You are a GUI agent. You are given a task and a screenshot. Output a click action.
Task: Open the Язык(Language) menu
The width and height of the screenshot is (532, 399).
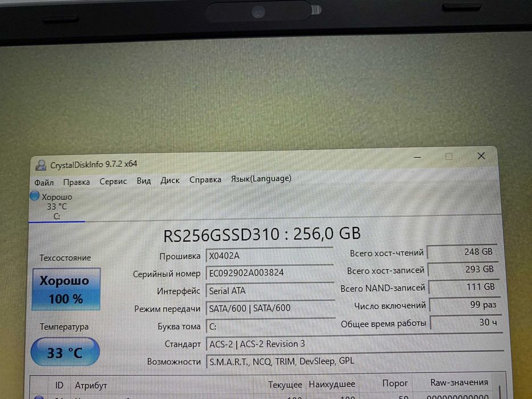pyautogui.click(x=261, y=178)
